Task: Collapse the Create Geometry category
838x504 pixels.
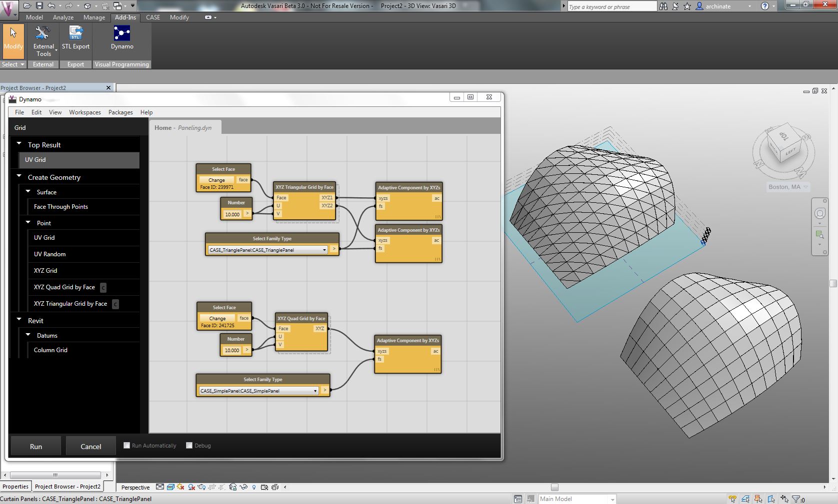Action: [19, 176]
